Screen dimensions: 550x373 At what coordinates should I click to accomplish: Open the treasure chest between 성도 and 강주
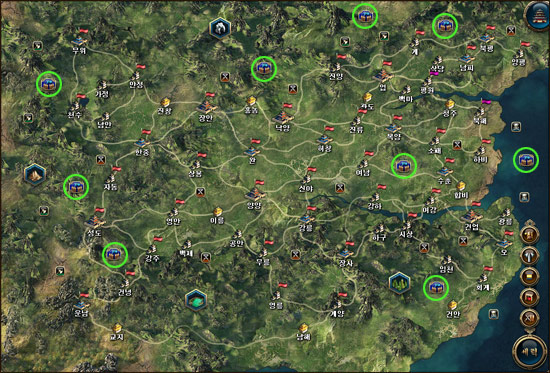point(115,255)
